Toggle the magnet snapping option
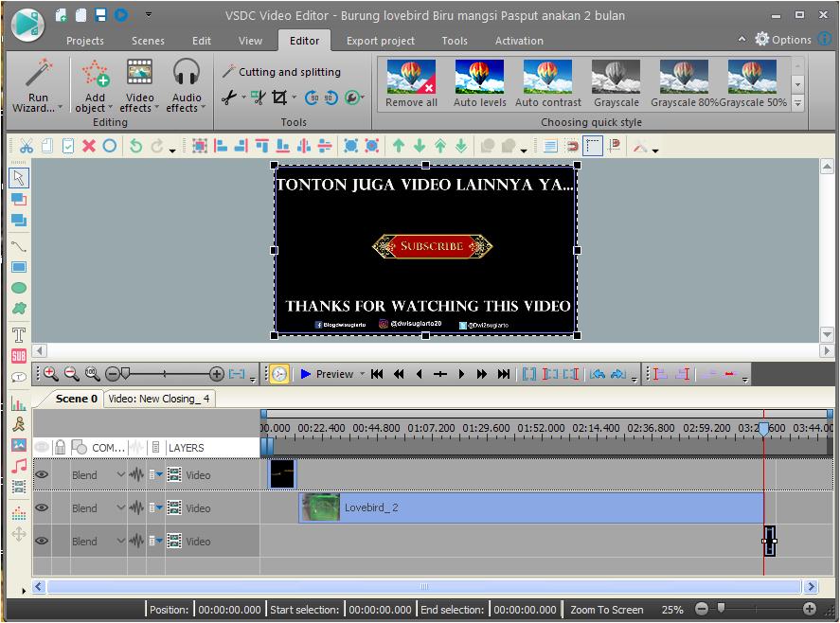The image size is (840, 623). click(x=572, y=146)
